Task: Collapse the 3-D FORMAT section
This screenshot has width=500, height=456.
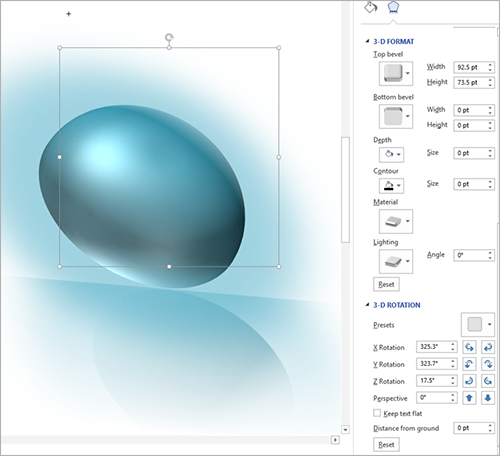Action: click(x=367, y=41)
